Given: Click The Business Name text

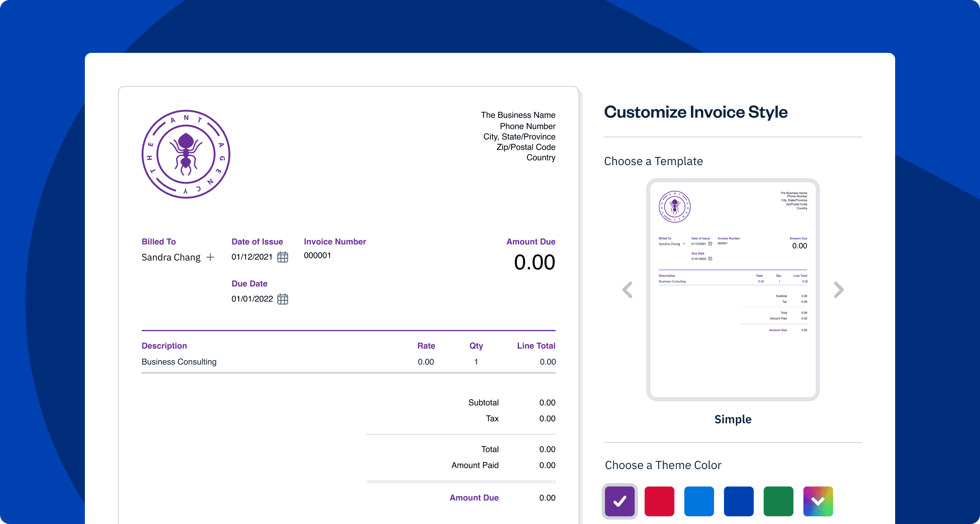Looking at the screenshot, I should click(518, 115).
